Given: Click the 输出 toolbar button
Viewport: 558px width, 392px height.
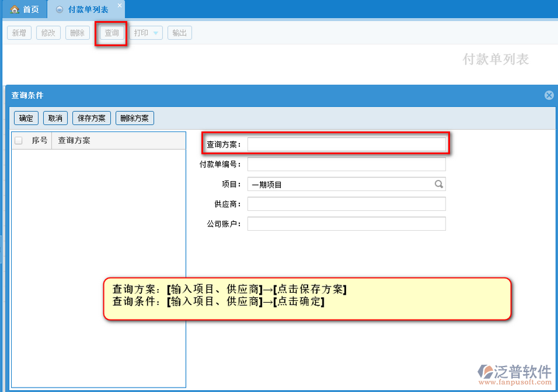Looking at the screenshot, I should point(180,33).
